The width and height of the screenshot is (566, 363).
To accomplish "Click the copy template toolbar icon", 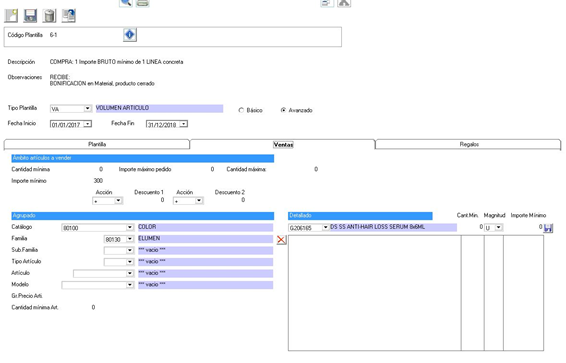I will pyautogui.click(x=69, y=16).
